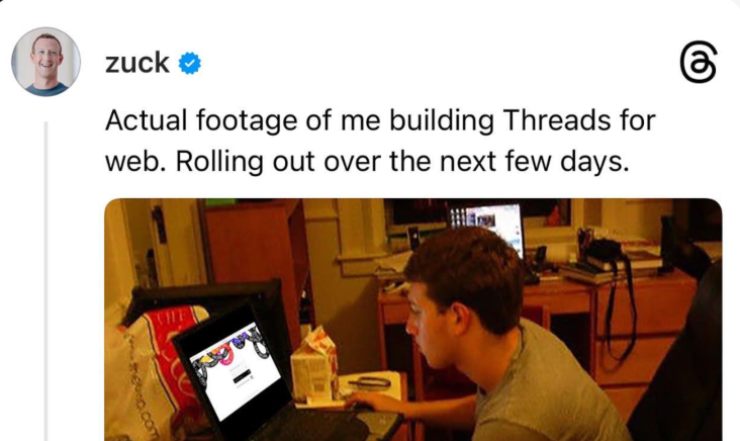The image size is (740, 441).
Task: Click the Threads logo icon
Action: [698, 62]
